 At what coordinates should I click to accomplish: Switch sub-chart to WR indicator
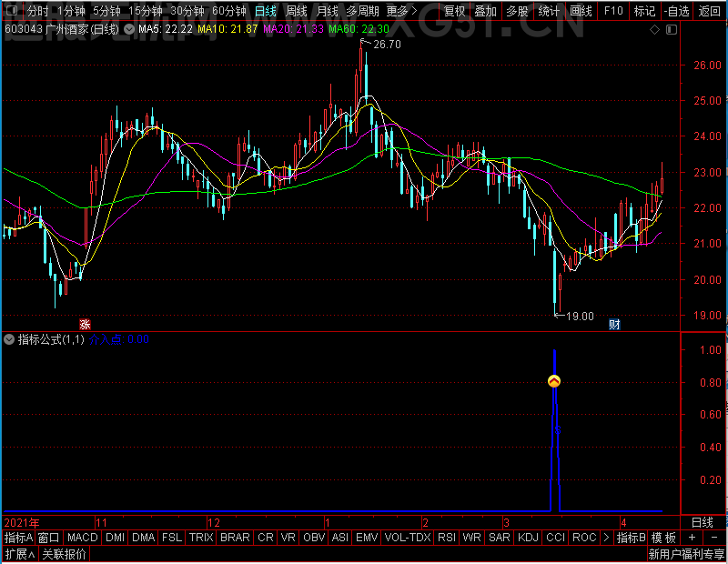click(x=471, y=538)
